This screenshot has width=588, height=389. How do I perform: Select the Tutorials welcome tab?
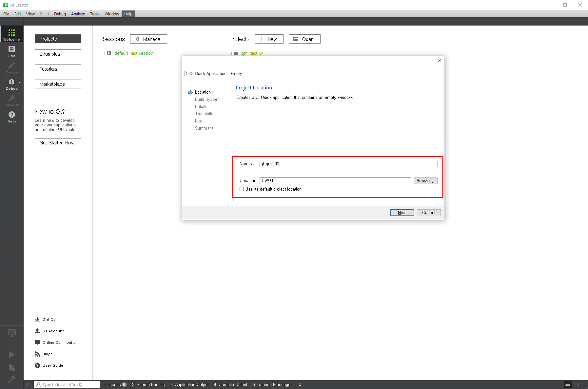(58, 69)
